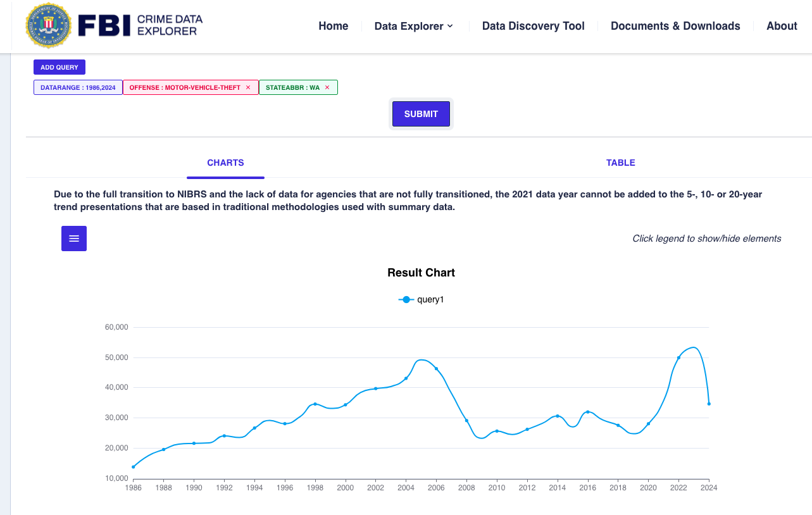
Task: Select the Charts tab
Action: point(225,163)
